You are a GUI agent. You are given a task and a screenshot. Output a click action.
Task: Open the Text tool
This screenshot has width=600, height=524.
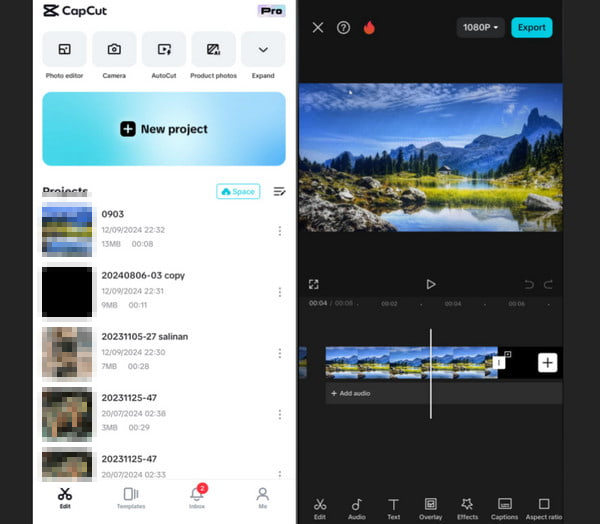pyautogui.click(x=393, y=509)
